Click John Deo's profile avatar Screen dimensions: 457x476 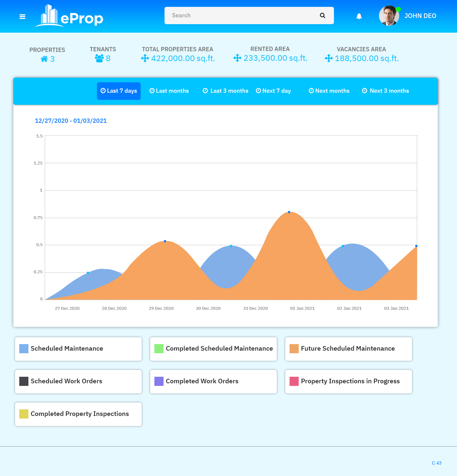(389, 16)
